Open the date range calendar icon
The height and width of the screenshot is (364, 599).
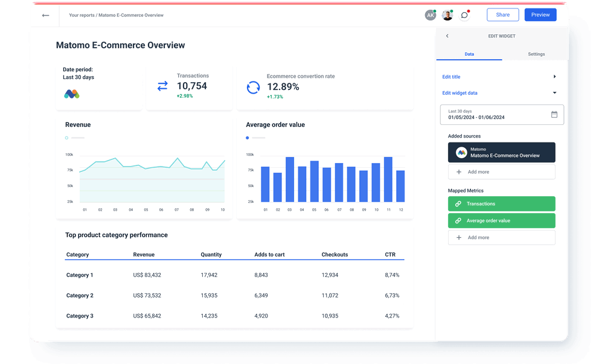coord(554,115)
